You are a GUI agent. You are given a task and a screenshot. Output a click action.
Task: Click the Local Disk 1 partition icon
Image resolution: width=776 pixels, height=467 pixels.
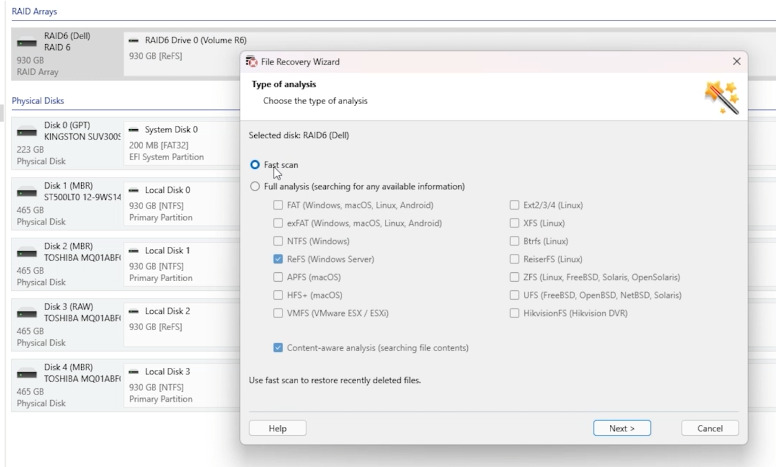pos(134,251)
